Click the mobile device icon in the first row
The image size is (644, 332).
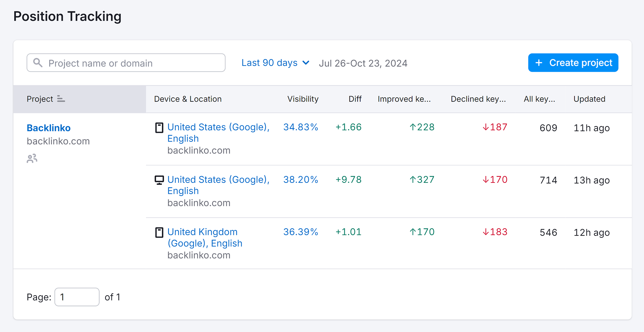pyautogui.click(x=159, y=127)
